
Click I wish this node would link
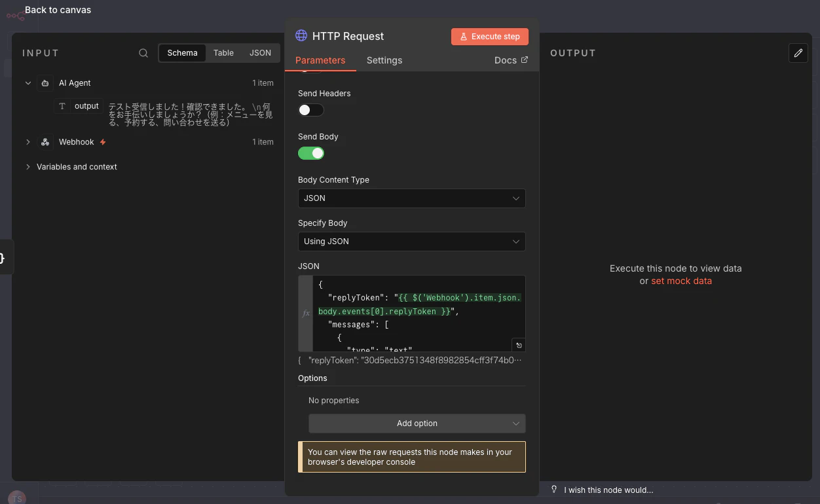click(x=609, y=490)
